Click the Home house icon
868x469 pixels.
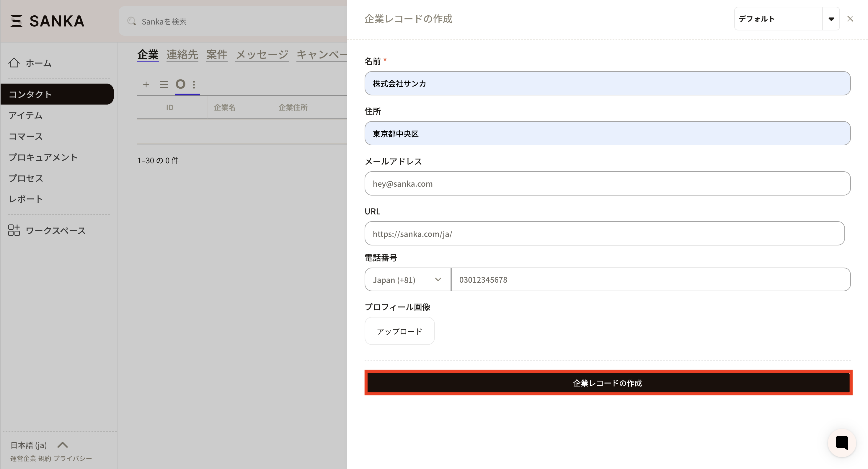[x=14, y=63]
